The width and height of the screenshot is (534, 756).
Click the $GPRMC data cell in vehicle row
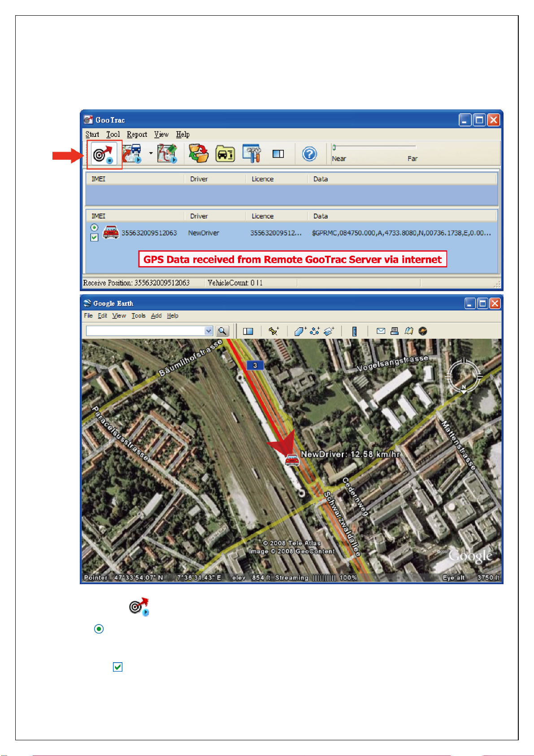(x=402, y=233)
